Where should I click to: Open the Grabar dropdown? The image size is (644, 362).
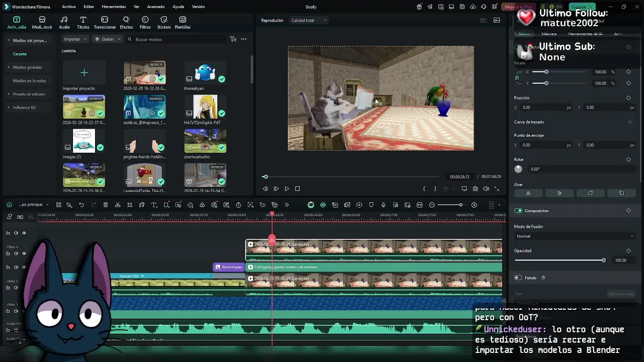coord(108,39)
